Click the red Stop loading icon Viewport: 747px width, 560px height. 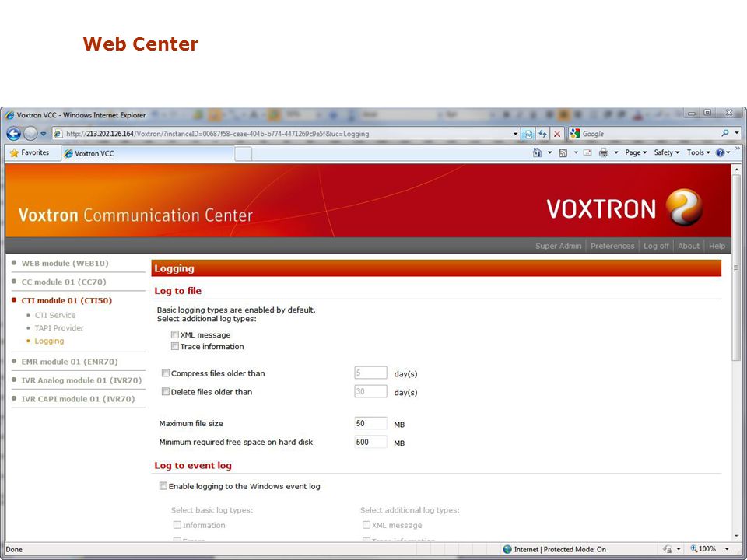pos(557,134)
